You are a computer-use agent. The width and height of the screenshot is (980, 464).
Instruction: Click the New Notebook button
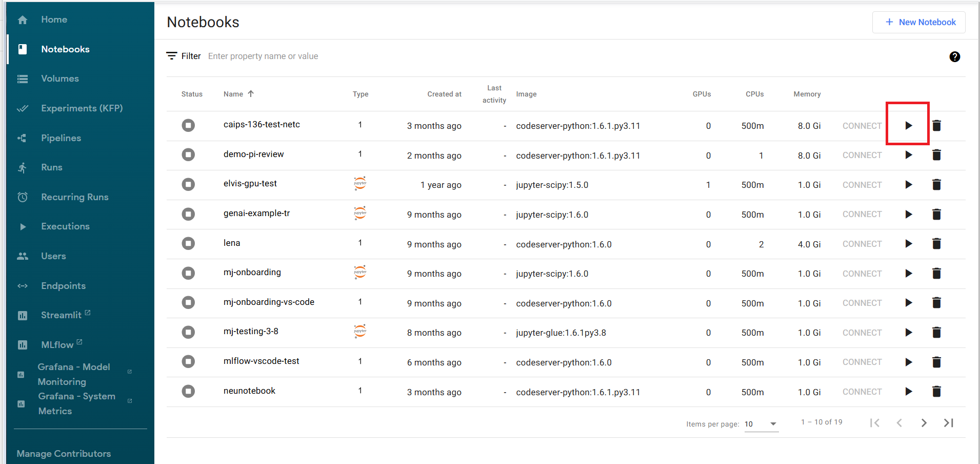[919, 22]
